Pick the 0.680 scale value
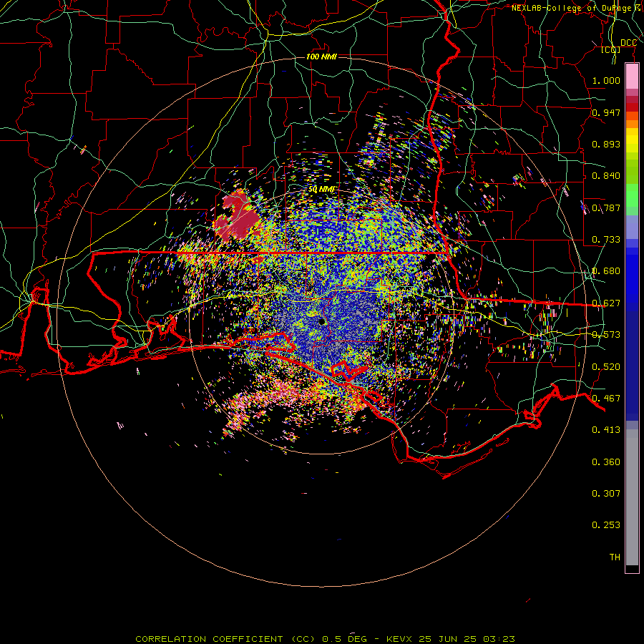The height and width of the screenshot is (644, 644). [x=606, y=271]
